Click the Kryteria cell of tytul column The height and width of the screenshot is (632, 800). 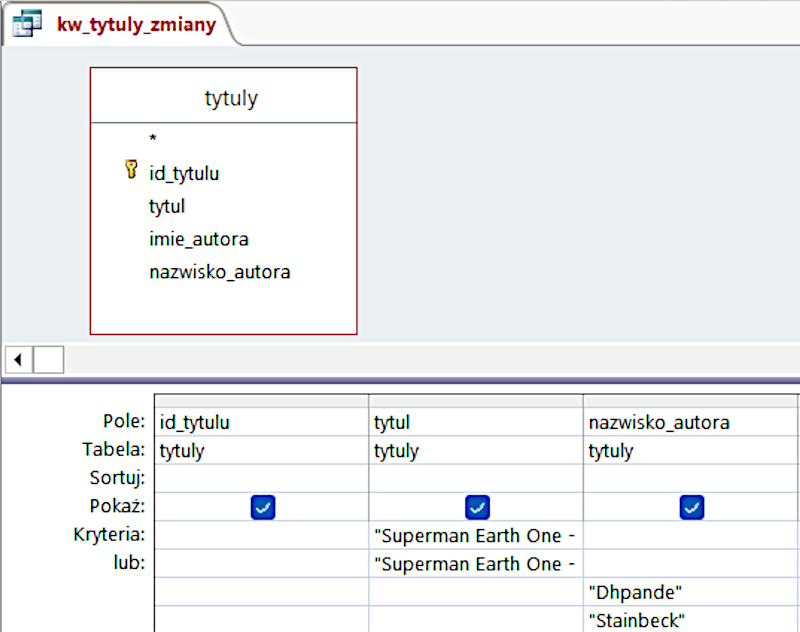pos(476,535)
